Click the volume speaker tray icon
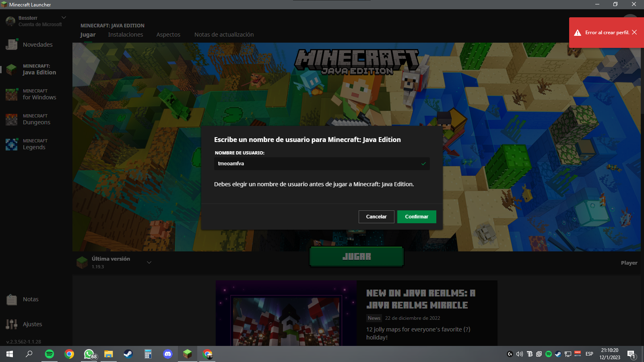This screenshot has height=362, width=644. pos(520,354)
